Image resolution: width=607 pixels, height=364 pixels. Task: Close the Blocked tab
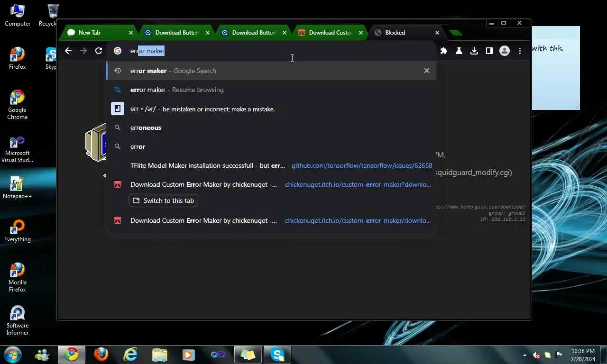click(437, 33)
